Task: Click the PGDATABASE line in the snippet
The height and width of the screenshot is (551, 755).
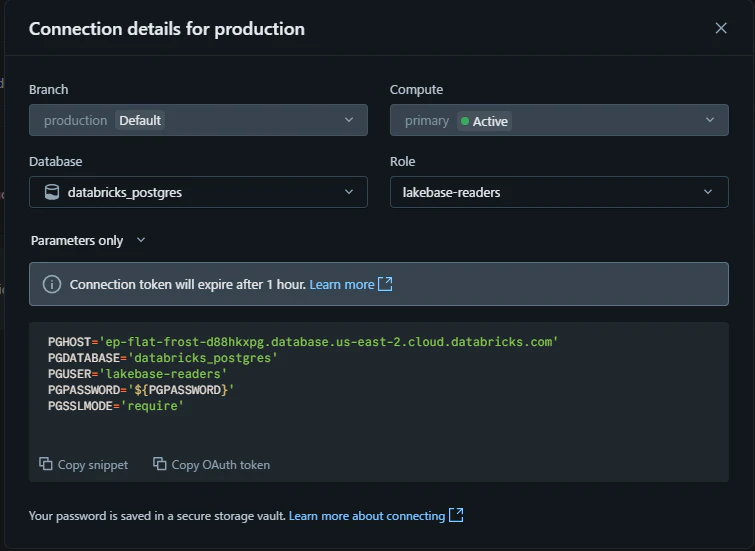Action: (x=163, y=358)
